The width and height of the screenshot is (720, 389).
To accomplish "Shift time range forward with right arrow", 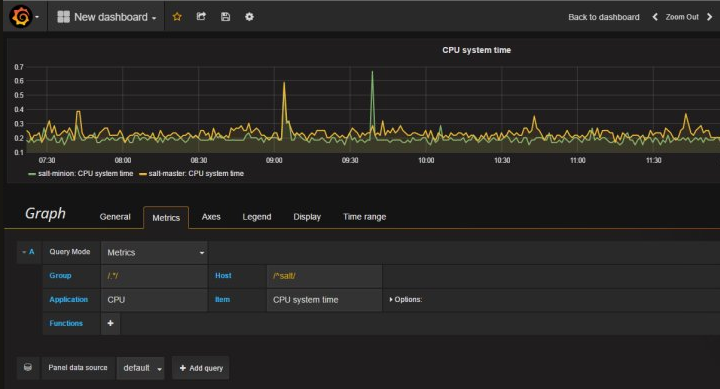I will (x=709, y=17).
